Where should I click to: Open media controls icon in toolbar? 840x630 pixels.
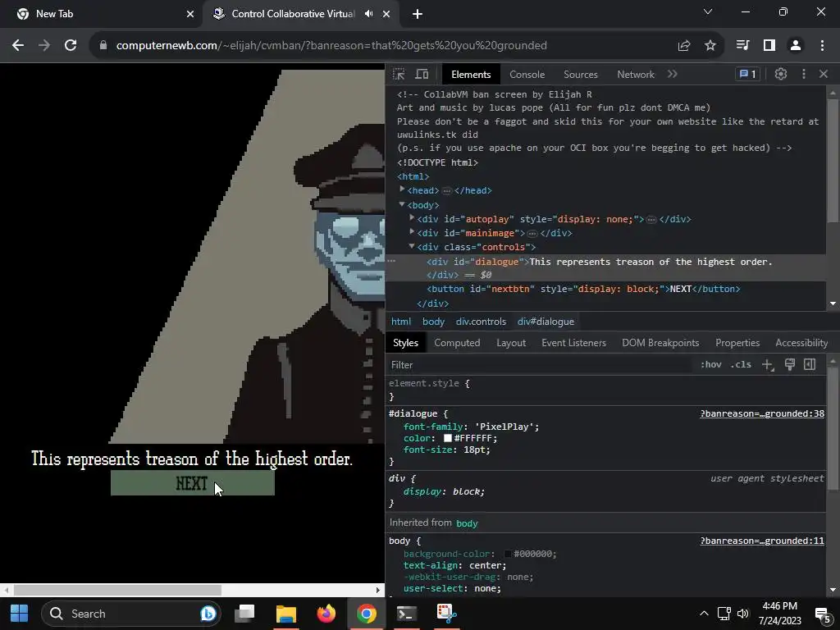pyautogui.click(x=742, y=46)
